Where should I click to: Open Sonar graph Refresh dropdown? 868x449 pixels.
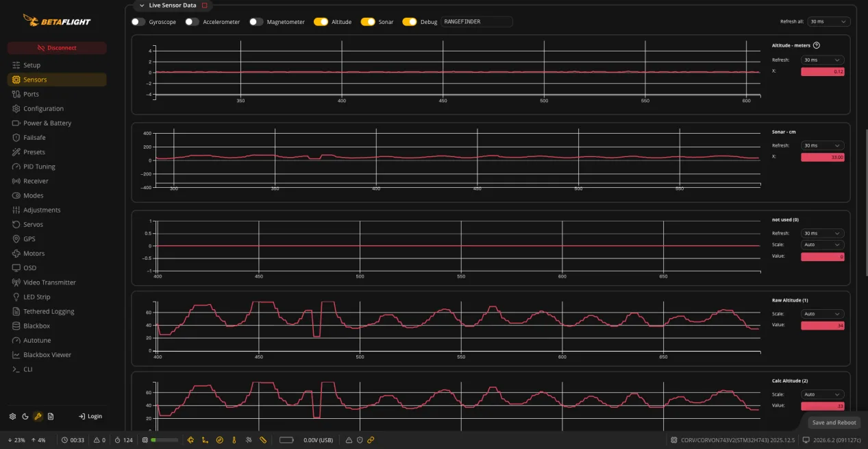pyautogui.click(x=823, y=145)
